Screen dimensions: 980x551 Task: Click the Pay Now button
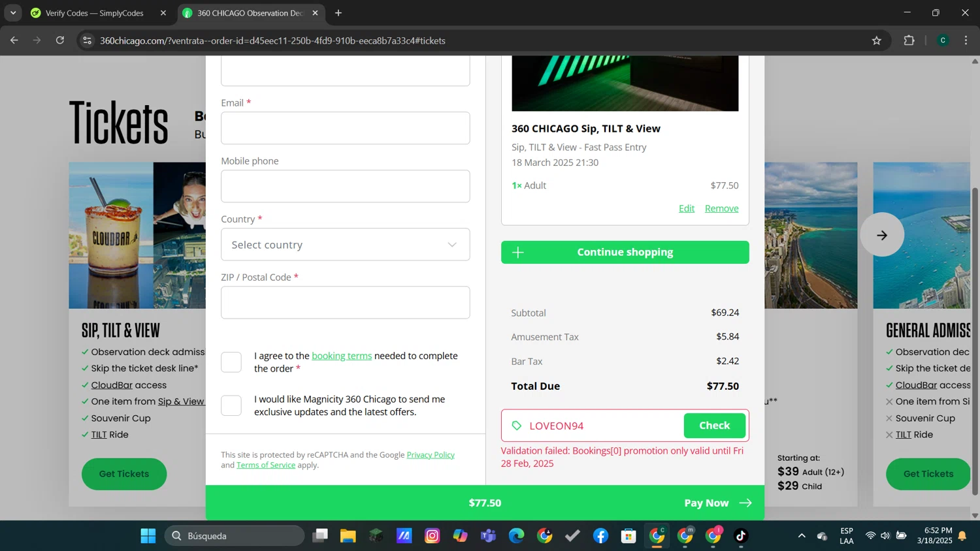point(717,503)
